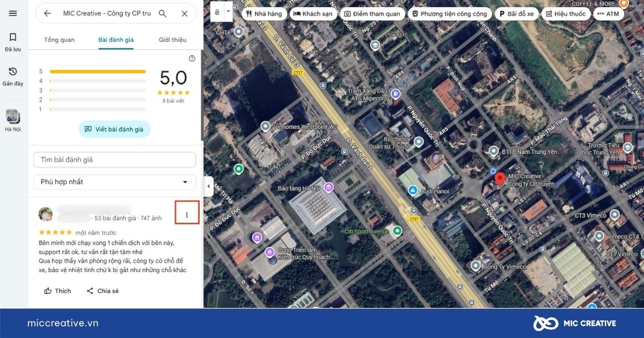Filter map by Điểm tham quan
Image resolution: width=644 pixels, height=338 pixels.
point(372,14)
